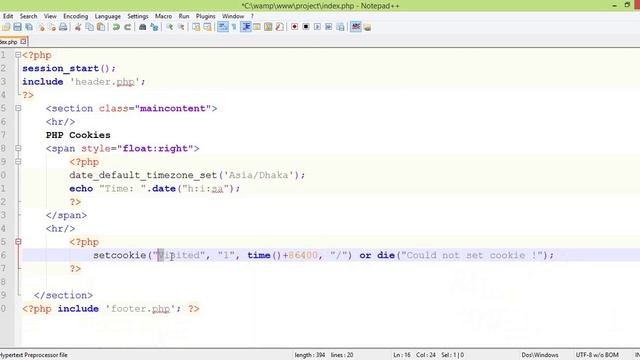This screenshot has height=360, width=640.
Task: Click the Zoom In toolbar icon
Action: [169, 27]
